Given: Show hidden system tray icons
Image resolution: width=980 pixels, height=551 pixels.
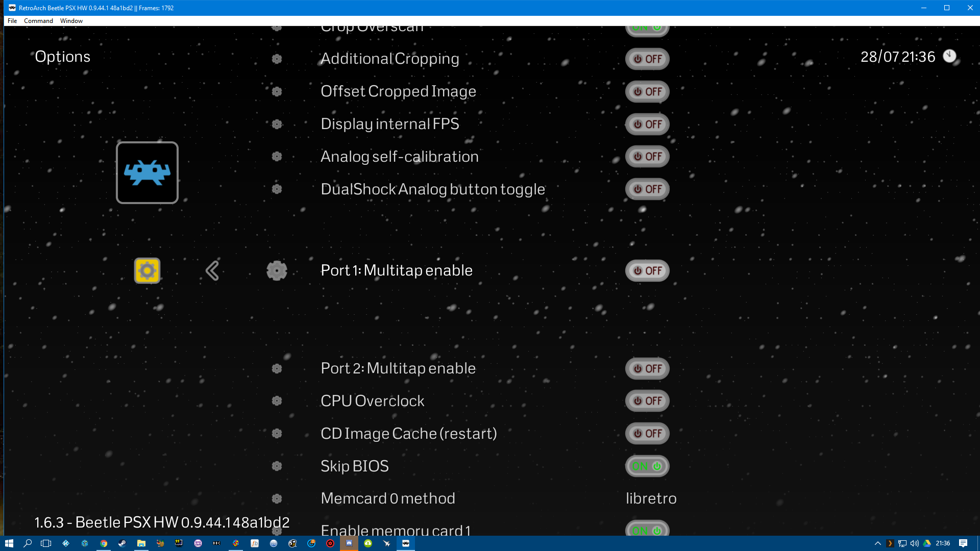Looking at the screenshot, I should 878,543.
